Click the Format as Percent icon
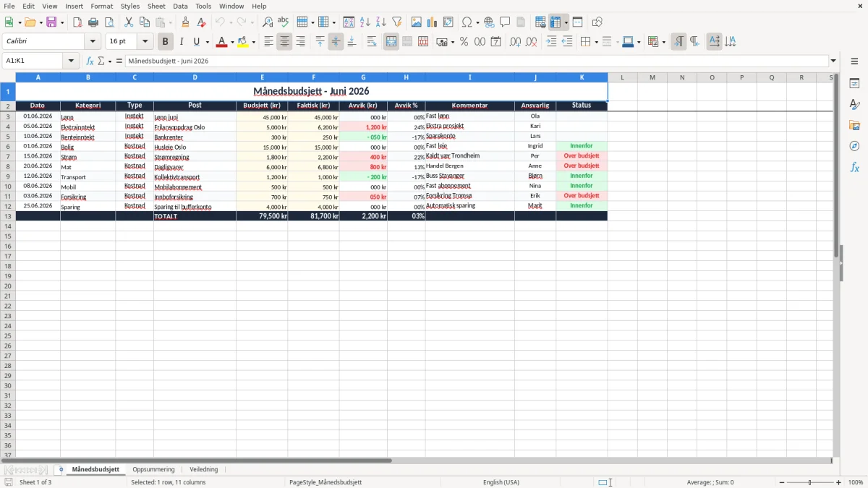868x488 pixels. click(464, 42)
